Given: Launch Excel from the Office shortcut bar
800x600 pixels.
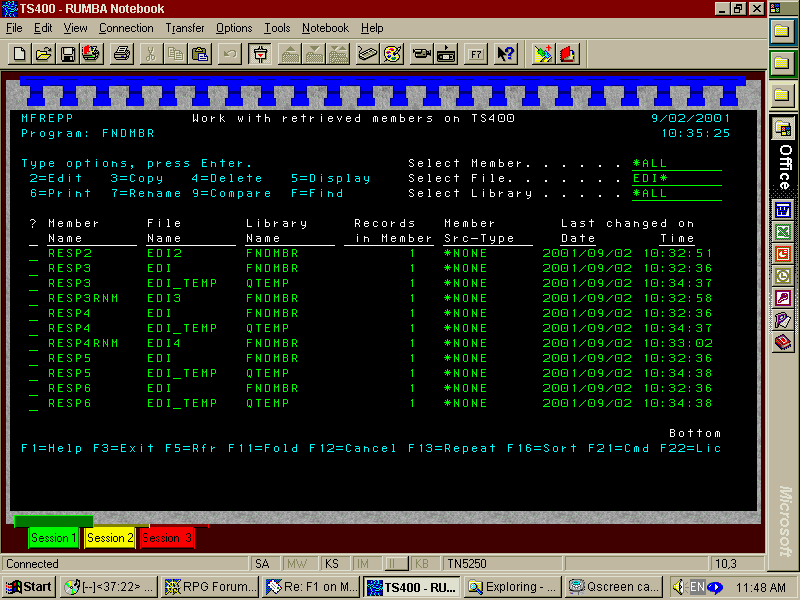Looking at the screenshot, I should (x=783, y=232).
